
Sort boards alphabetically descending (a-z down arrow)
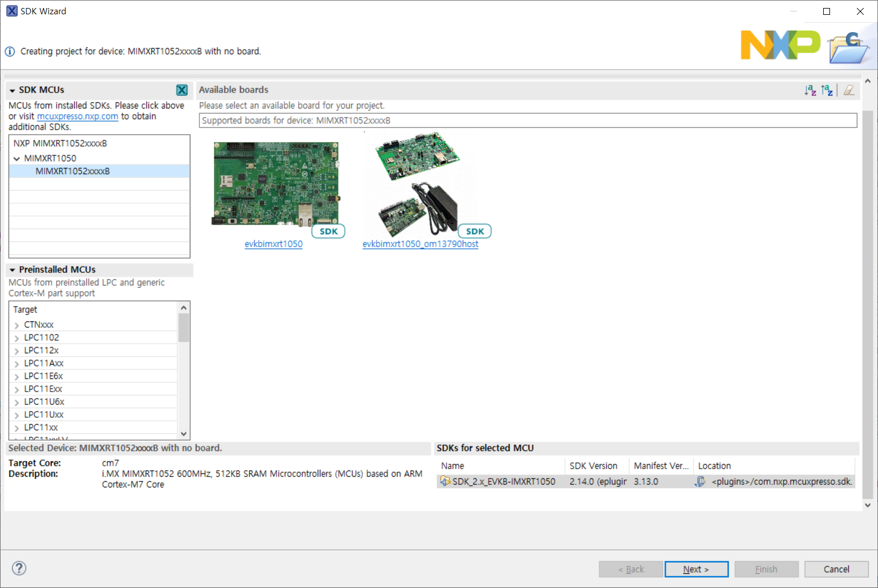(811, 90)
